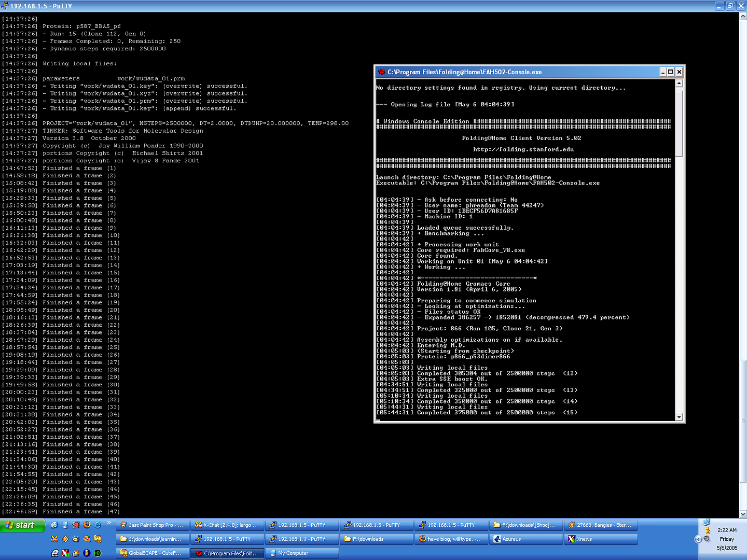Launch Winamp lightning-bolt quick launch icon

tap(65, 539)
